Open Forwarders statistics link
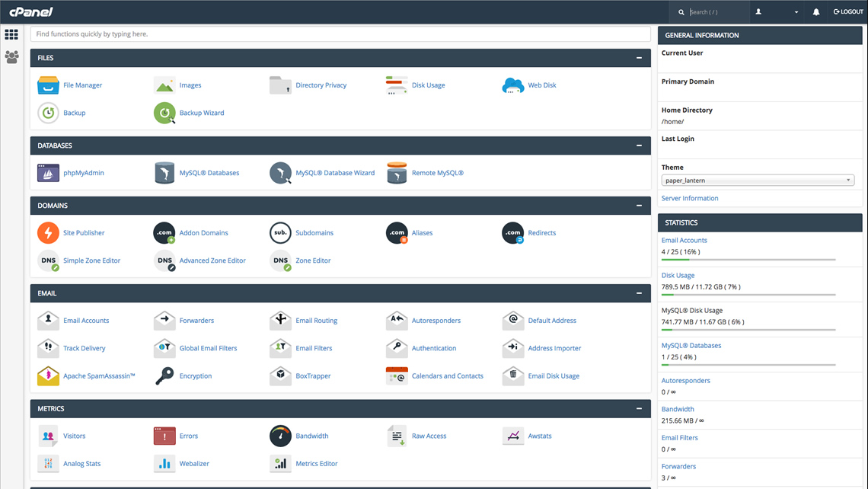The height and width of the screenshot is (489, 868). (678, 466)
